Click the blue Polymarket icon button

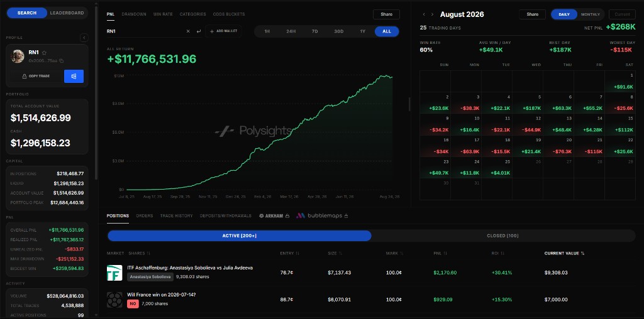pyautogui.click(x=74, y=76)
